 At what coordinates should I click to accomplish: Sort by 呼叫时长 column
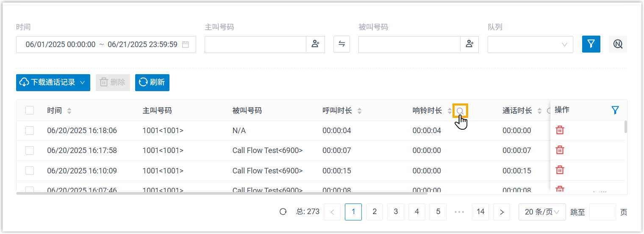click(359, 111)
